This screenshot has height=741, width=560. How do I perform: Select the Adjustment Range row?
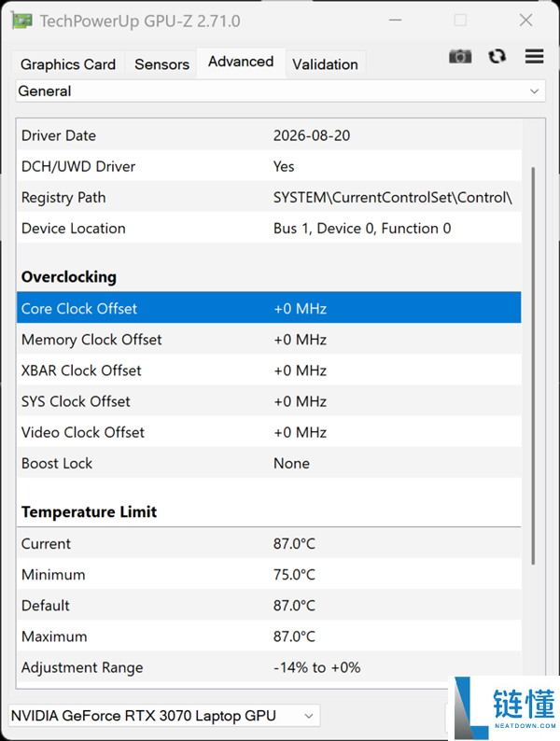click(269, 666)
